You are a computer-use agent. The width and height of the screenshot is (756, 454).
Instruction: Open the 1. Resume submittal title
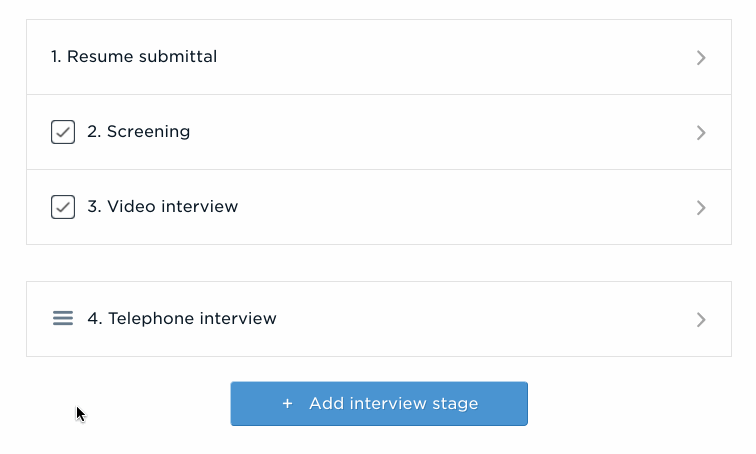(x=134, y=56)
